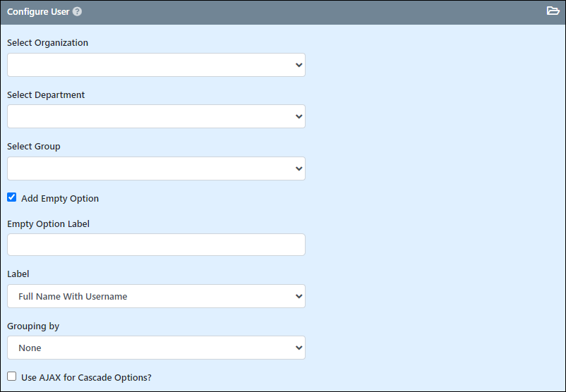Screen dimensions: 566x392
Task: Click the Configure User panel title
Action: (x=38, y=11)
